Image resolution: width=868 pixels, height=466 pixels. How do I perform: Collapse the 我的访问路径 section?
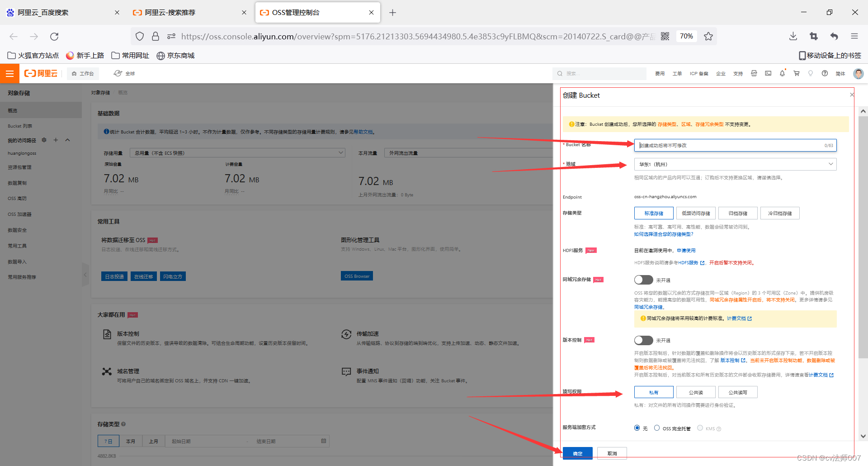click(x=68, y=140)
